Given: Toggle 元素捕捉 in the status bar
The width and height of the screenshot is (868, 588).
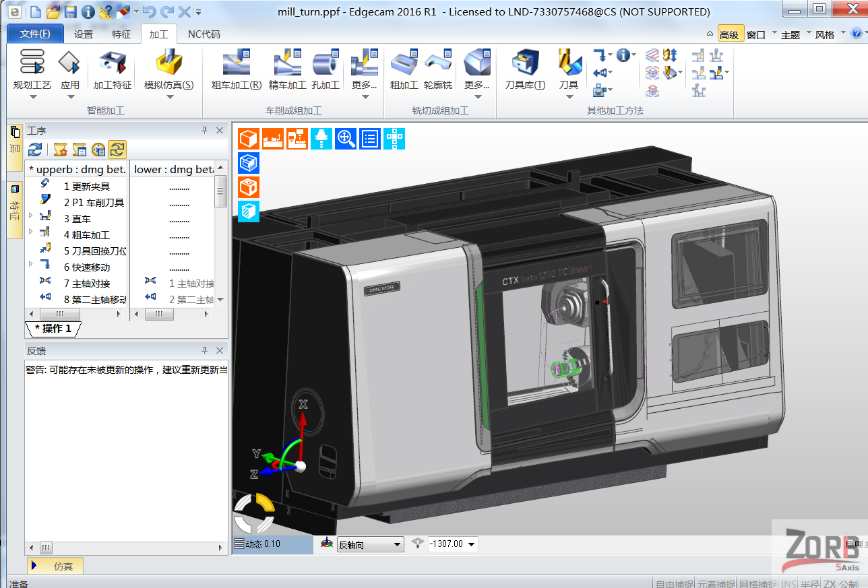Looking at the screenshot, I should 716,583.
